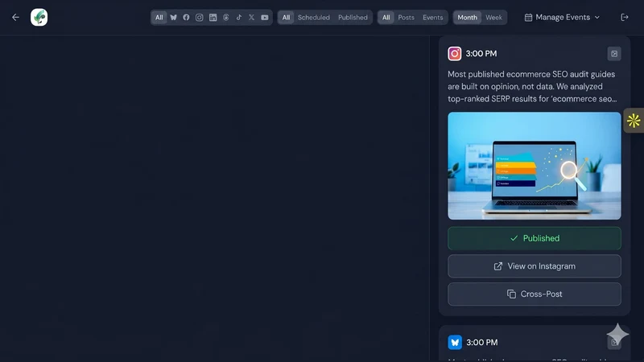
Task: Go back with the left arrow
Action: pos(15,17)
